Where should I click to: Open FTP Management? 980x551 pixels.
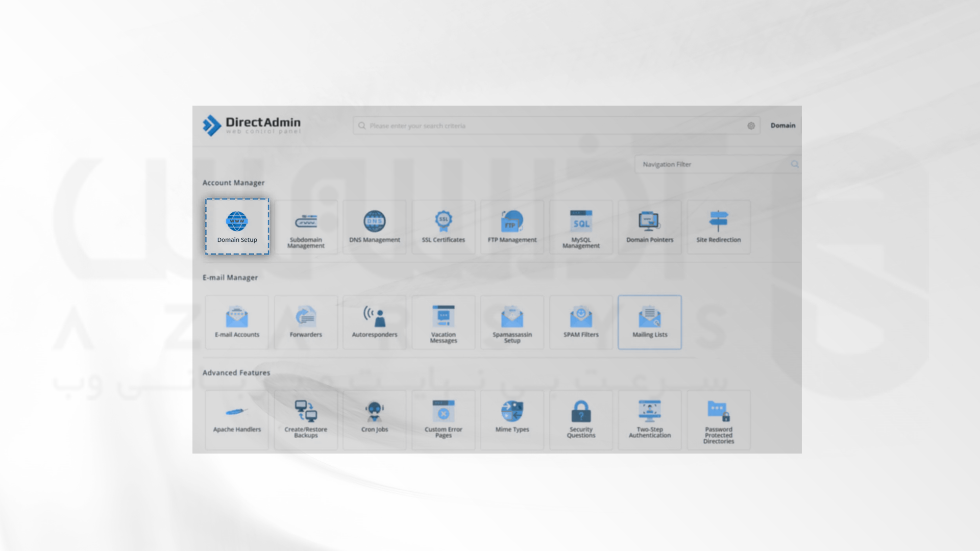coord(512,227)
